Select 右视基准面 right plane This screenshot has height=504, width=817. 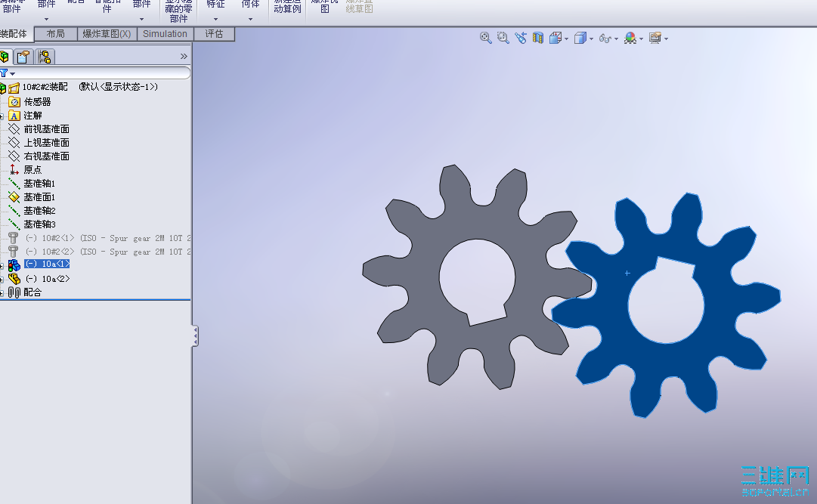click(x=46, y=156)
